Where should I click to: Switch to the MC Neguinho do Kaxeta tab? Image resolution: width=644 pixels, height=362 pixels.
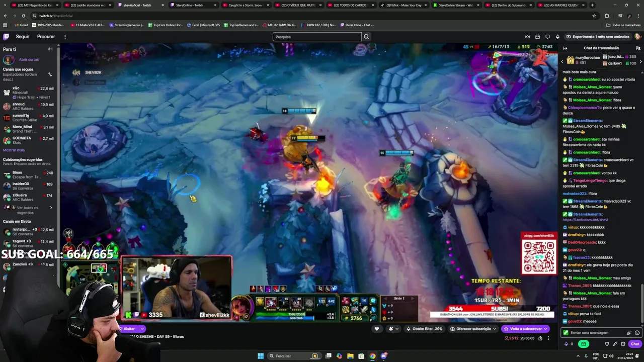[35, 5]
